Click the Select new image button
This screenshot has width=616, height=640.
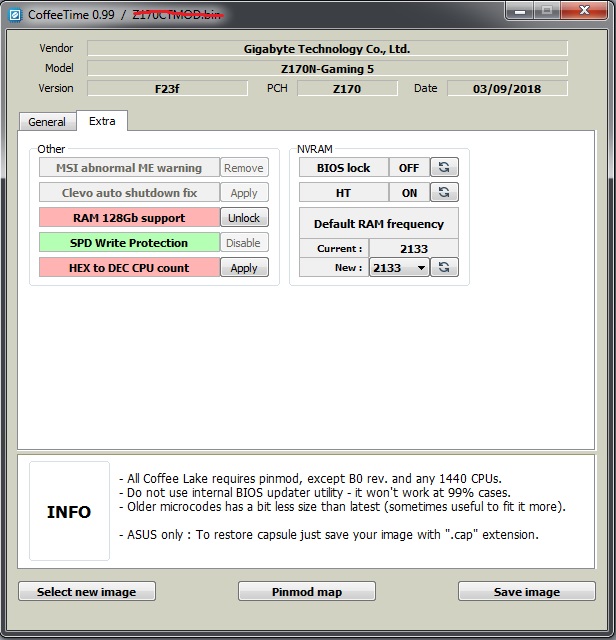pos(87,591)
